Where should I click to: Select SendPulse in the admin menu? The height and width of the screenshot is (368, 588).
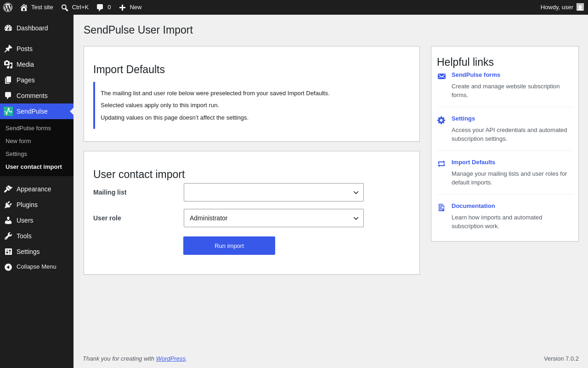pos(32,111)
